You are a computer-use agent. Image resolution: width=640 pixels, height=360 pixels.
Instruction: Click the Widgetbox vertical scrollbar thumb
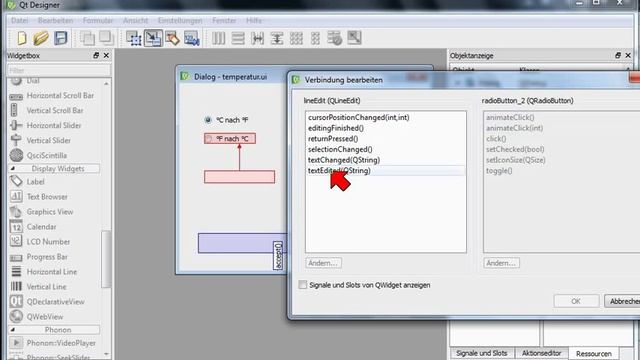pyautogui.click(x=106, y=259)
